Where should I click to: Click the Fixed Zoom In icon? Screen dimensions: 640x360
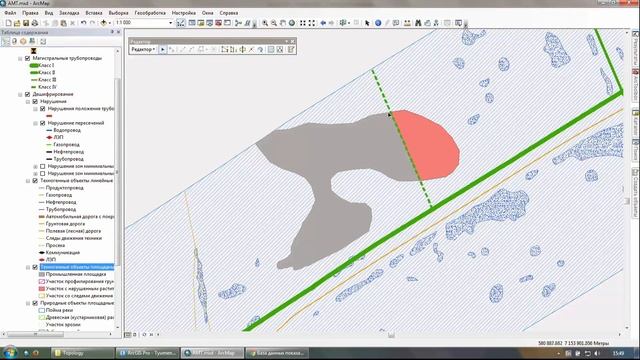click(x=303, y=23)
